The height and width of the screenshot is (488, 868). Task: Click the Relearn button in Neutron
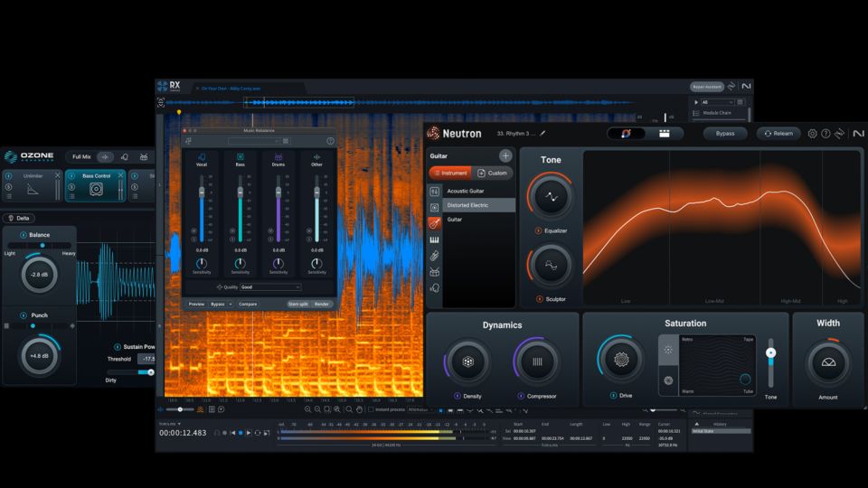coord(778,134)
